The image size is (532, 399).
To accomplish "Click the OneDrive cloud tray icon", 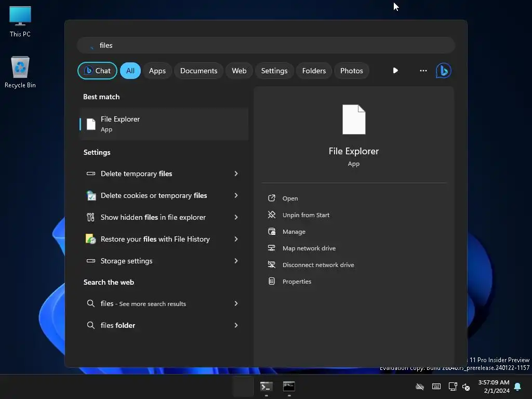I will click(420, 387).
